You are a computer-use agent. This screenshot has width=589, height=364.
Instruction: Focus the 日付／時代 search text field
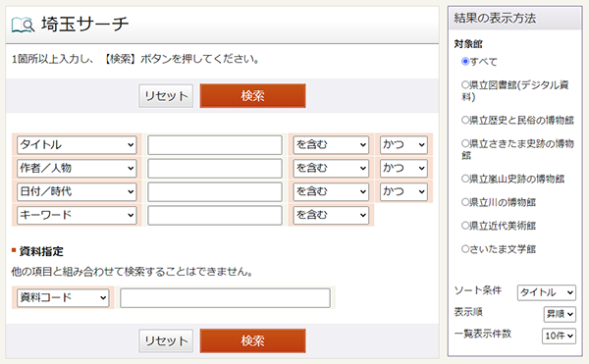tap(215, 191)
